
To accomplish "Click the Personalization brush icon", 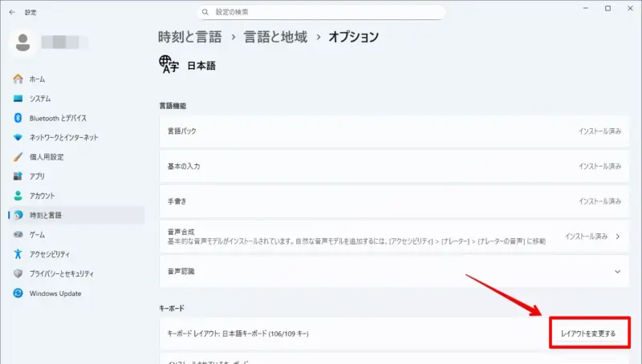I will (18, 157).
